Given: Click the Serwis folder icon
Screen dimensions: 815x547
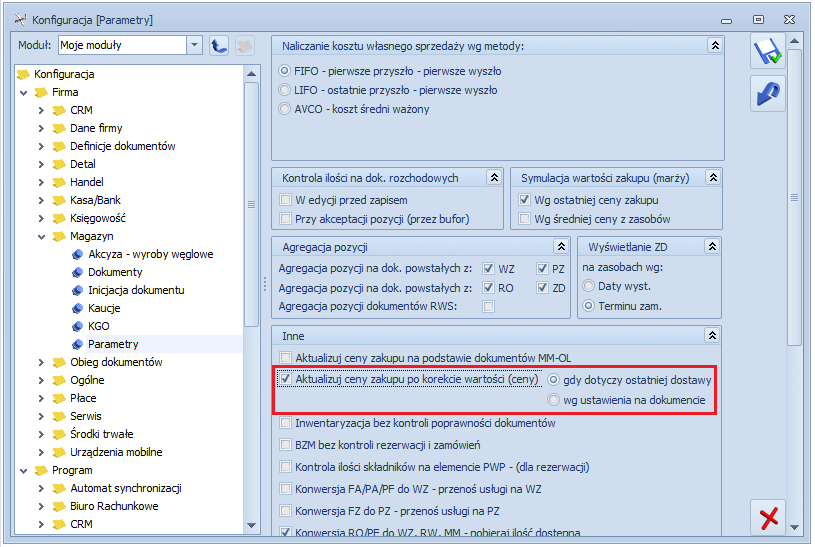Looking at the screenshot, I should point(59,416).
